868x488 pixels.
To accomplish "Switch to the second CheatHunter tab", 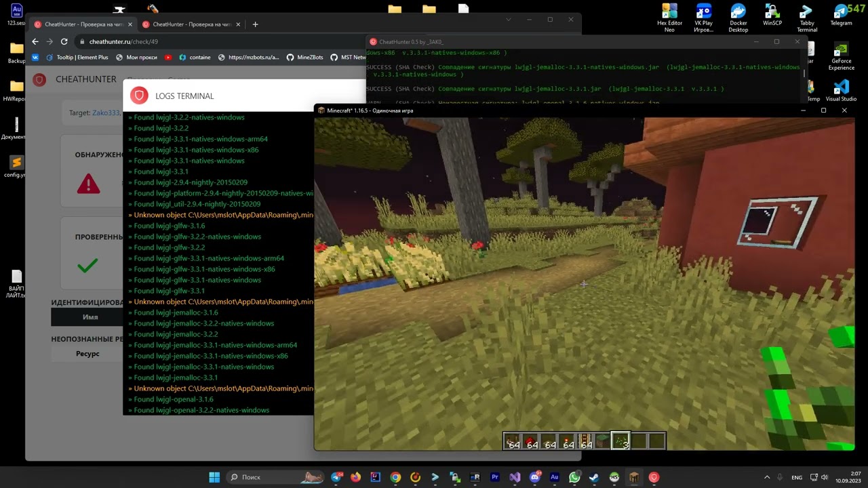I will point(190,24).
